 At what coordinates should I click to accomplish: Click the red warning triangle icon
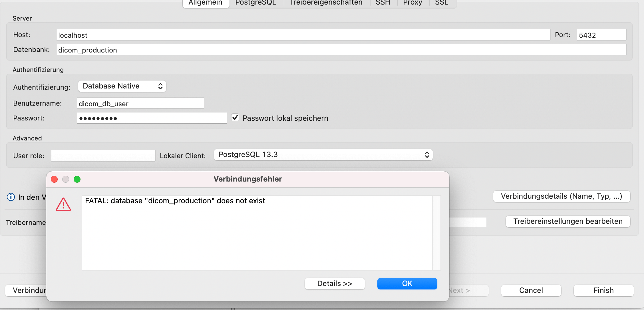point(63,204)
